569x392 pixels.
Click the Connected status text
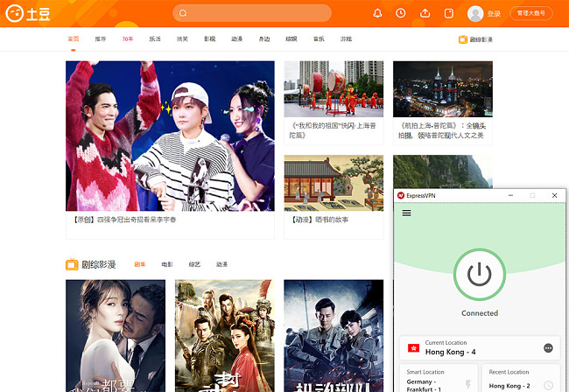tap(480, 313)
